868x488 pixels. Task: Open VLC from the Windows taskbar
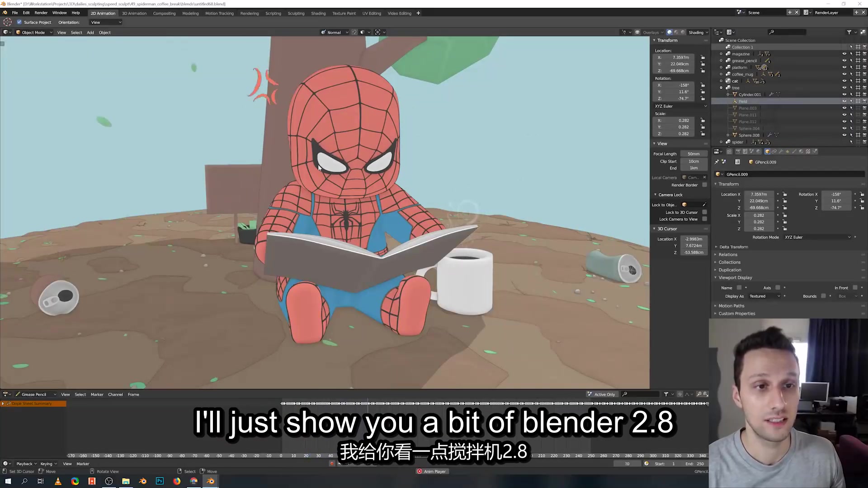click(x=58, y=481)
